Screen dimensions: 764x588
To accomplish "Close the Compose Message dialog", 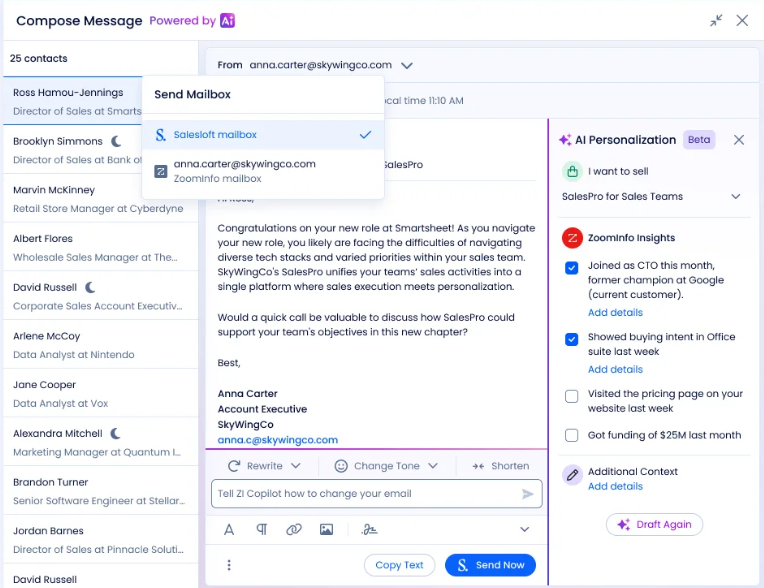I will (x=742, y=20).
